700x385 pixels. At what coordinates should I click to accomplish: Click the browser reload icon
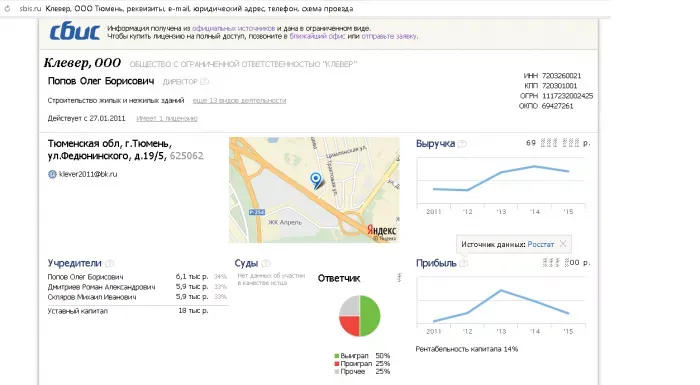click(7, 8)
